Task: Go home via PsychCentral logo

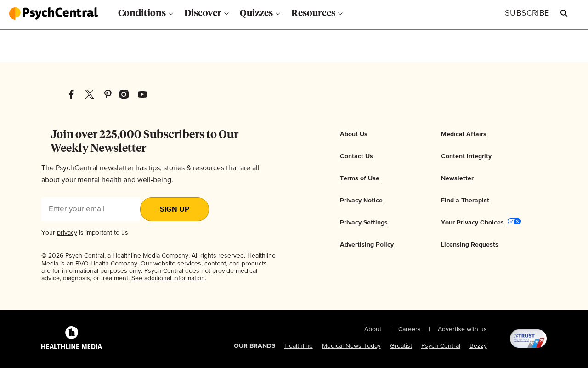Action: click(54, 13)
